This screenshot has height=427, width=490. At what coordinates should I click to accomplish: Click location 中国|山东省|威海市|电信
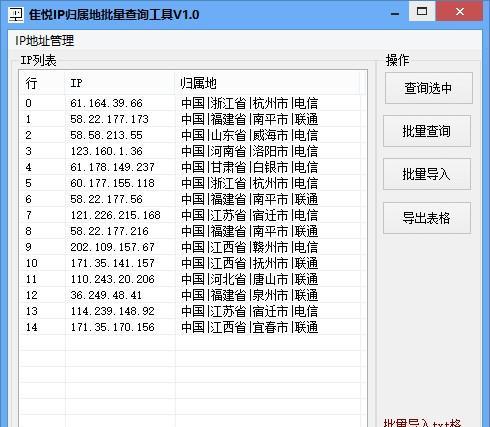click(250, 135)
